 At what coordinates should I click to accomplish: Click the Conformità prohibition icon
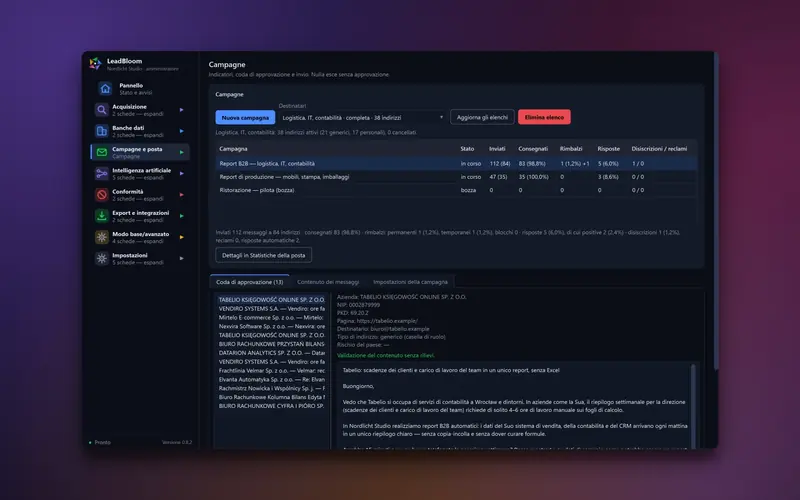(x=102, y=195)
